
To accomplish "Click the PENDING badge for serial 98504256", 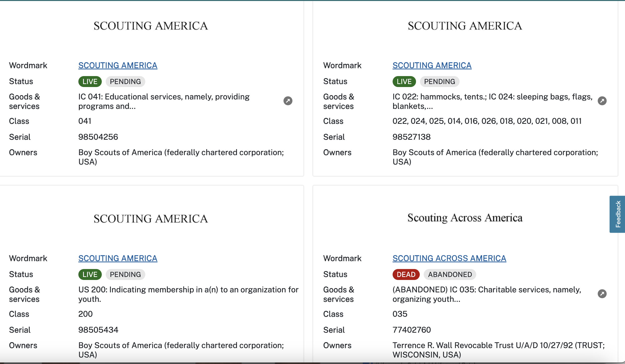I will 125,82.
